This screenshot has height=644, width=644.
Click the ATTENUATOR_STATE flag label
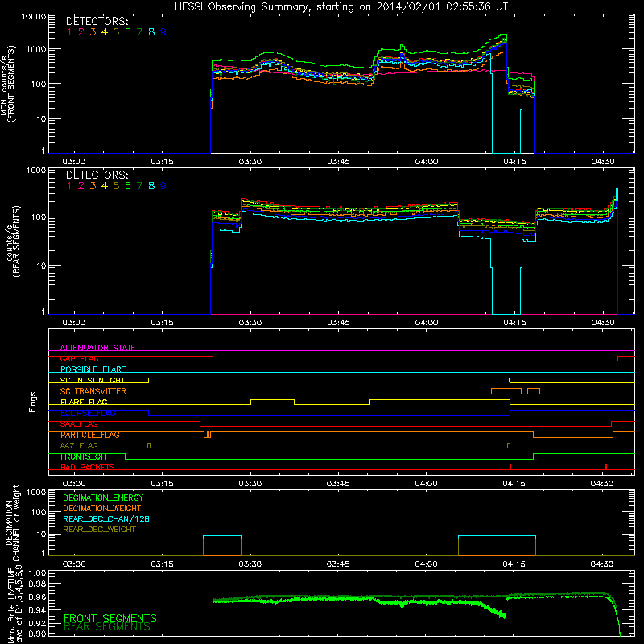click(x=97, y=348)
